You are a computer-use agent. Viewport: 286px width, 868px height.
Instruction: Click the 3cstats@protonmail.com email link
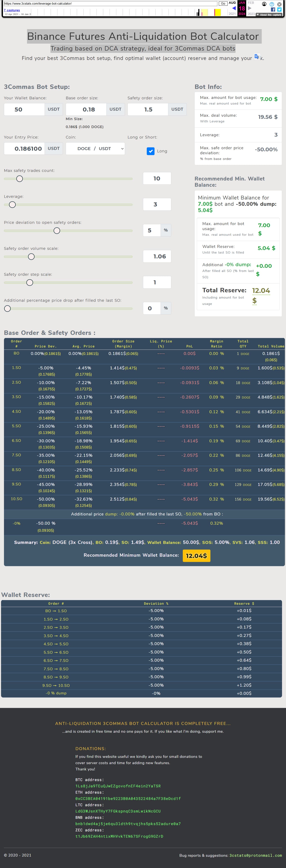coord(256,855)
